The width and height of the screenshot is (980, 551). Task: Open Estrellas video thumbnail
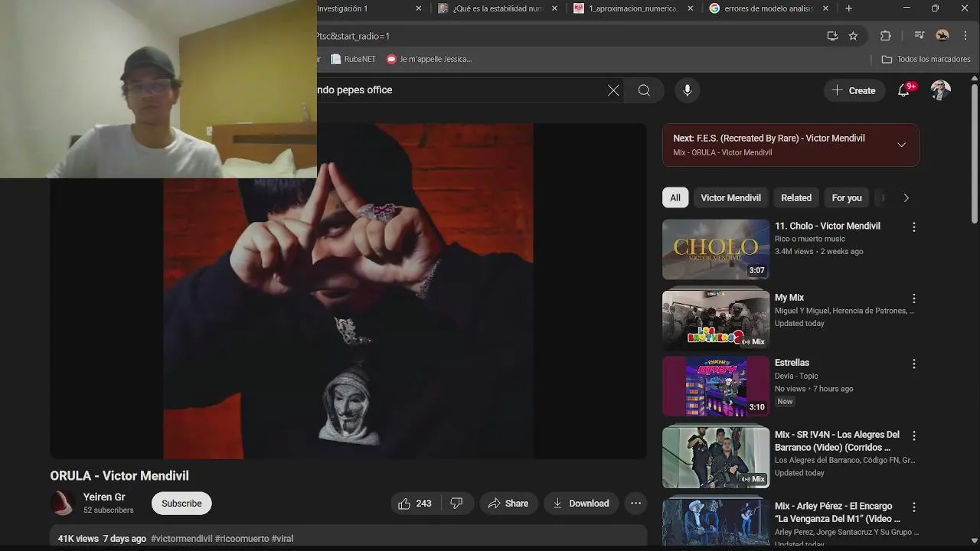716,386
